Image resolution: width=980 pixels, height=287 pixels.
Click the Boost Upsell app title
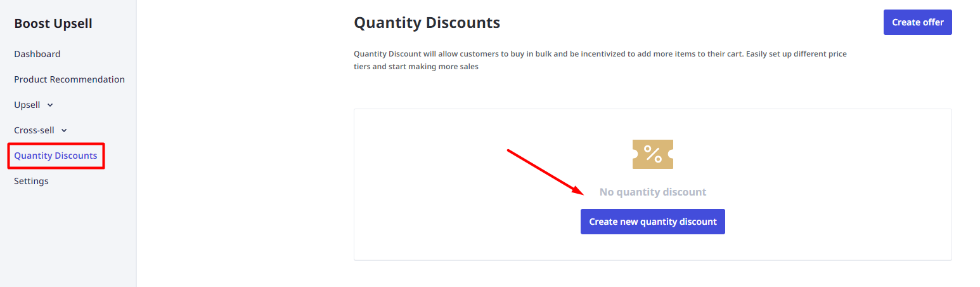click(x=53, y=23)
